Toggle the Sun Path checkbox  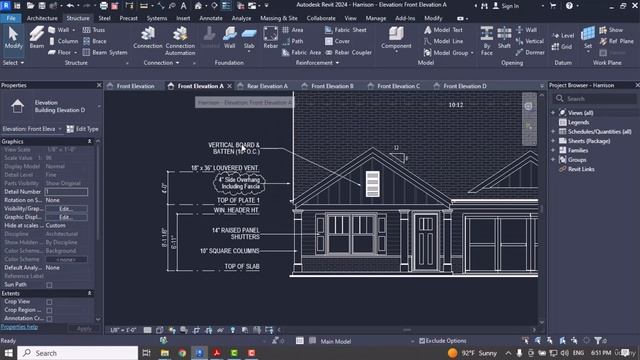(x=49, y=285)
